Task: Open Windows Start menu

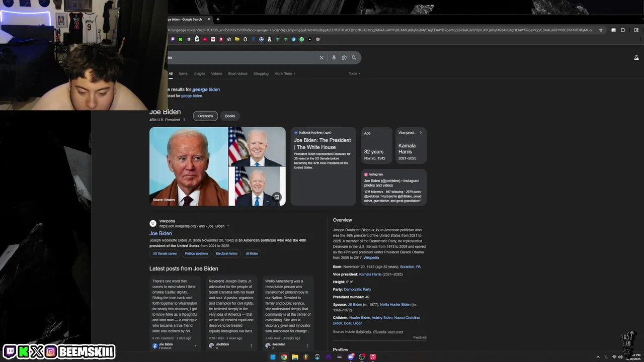Action: [273, 357]
